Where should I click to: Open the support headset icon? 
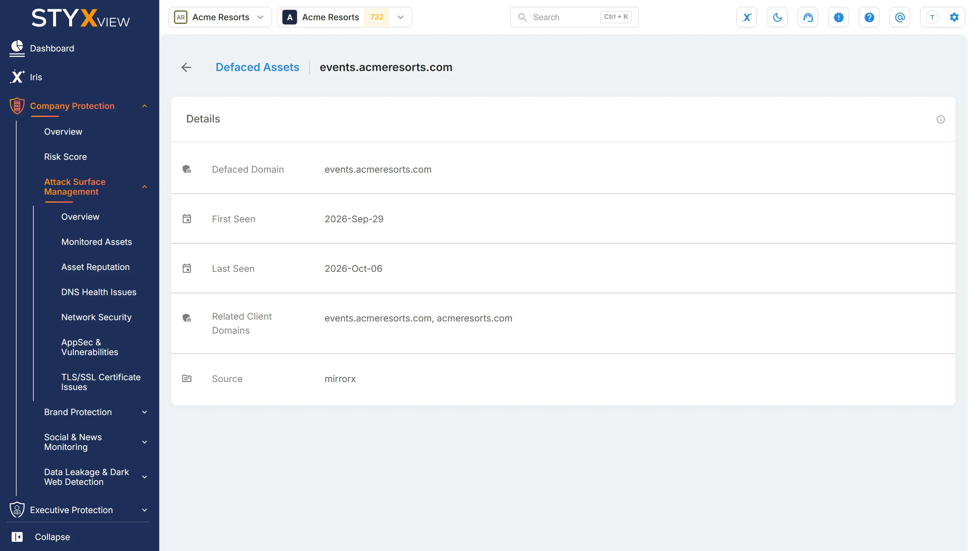[808, 17]
